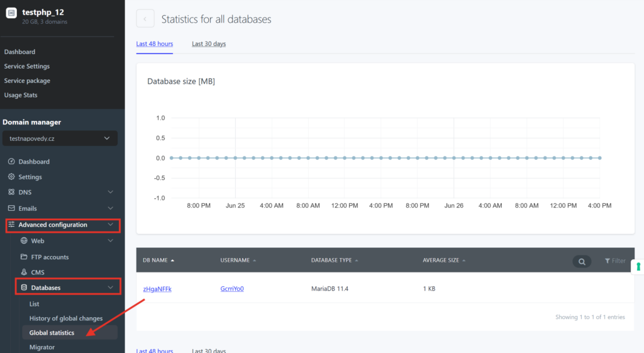Viewport: 644px width, 353px height.
Task: Sort table by DB NAME
Action: [158, 260]
